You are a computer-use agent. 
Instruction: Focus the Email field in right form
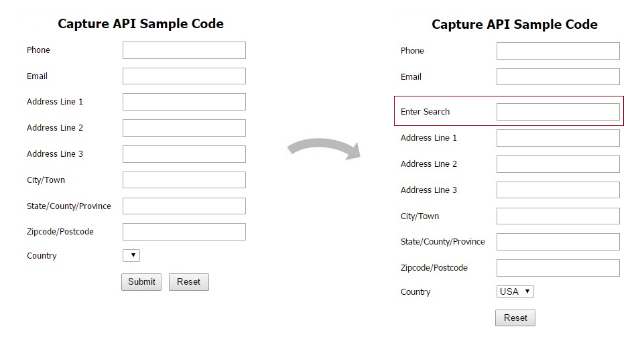point(558,77)
